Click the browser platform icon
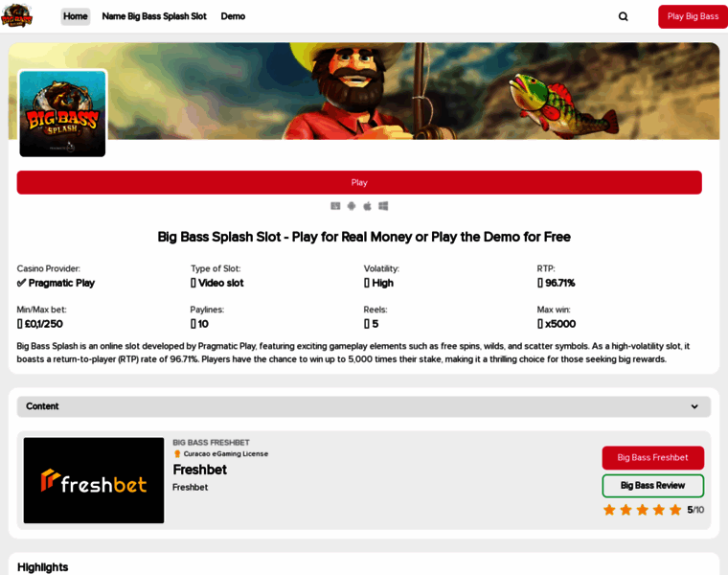Image resolution: width=728 pixels, height=575 pixels. (x=335, y=206)
